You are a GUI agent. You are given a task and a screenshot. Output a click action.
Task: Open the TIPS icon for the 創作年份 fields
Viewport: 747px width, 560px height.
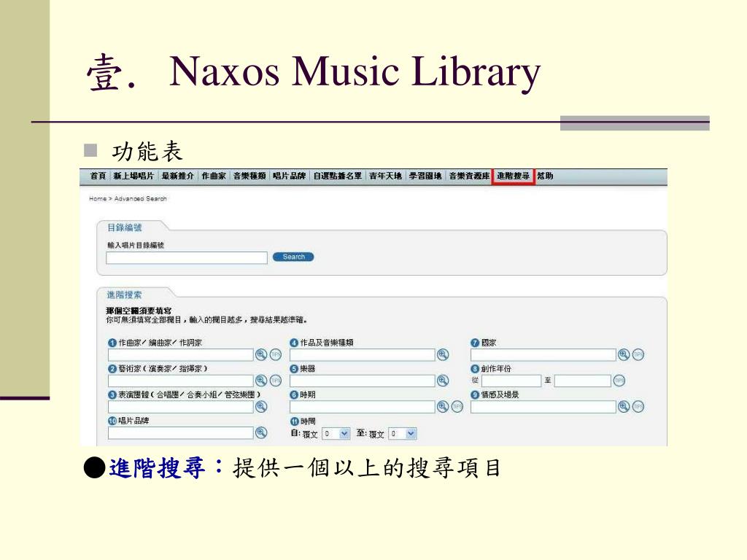tap(619, 381)
